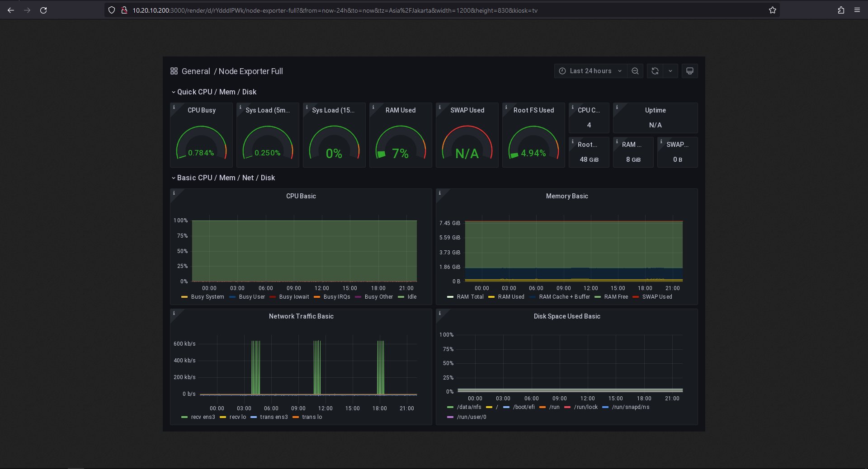The width and height of the screenshot is (868, 469).
Task: Open the info icon on CPU Busy panel
Action: click(174, 107)
